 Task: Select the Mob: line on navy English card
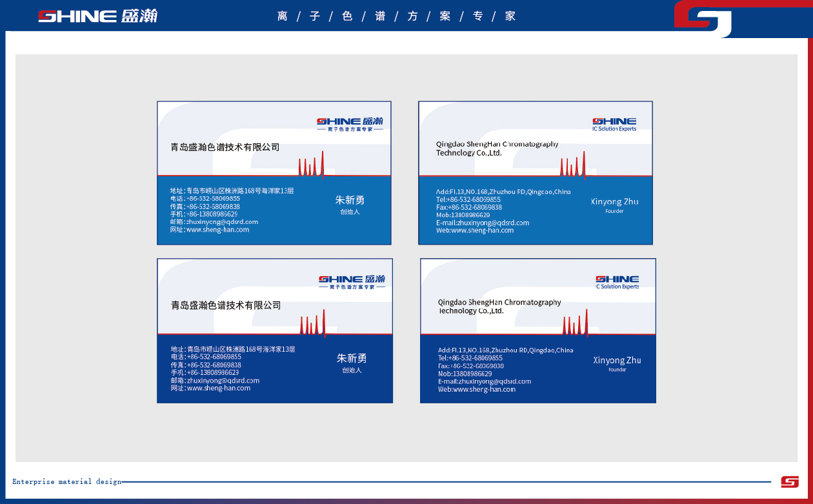(465, 374)
